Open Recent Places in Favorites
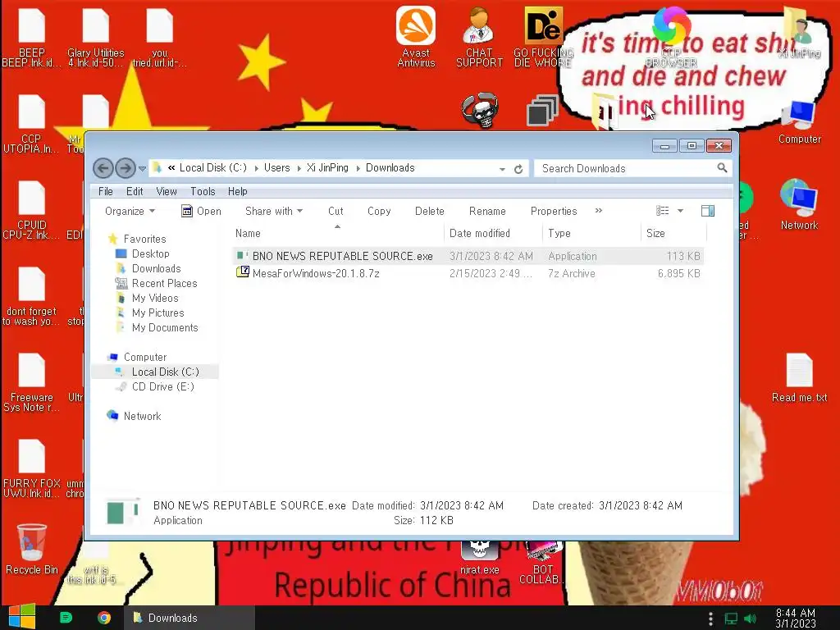Screen dimensions: 840x630 (164, 283)
